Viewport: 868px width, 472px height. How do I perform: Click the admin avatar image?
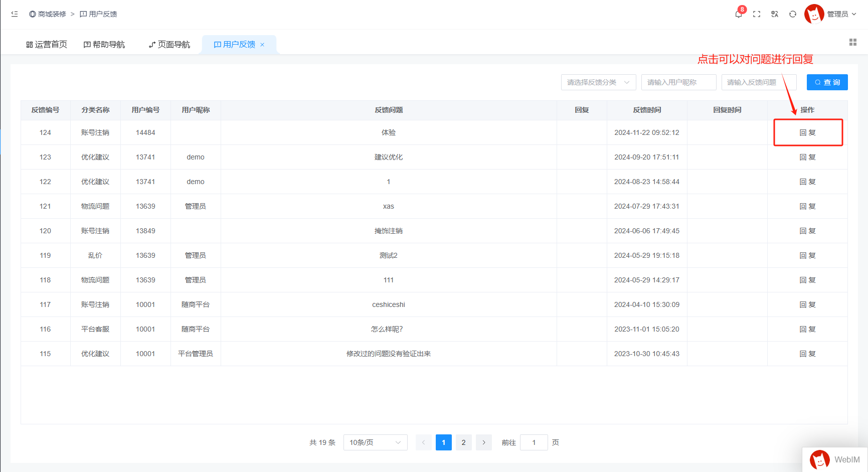point(814,14)
